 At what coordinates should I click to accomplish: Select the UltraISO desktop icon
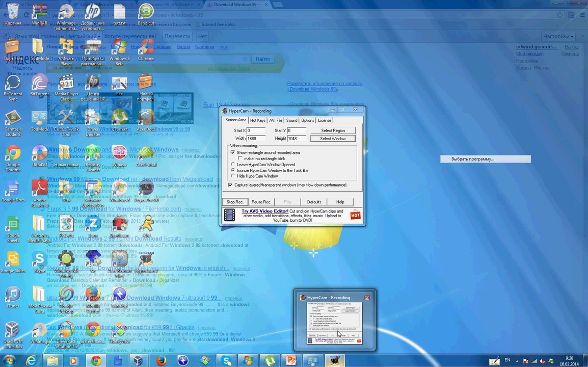(39, 155)
